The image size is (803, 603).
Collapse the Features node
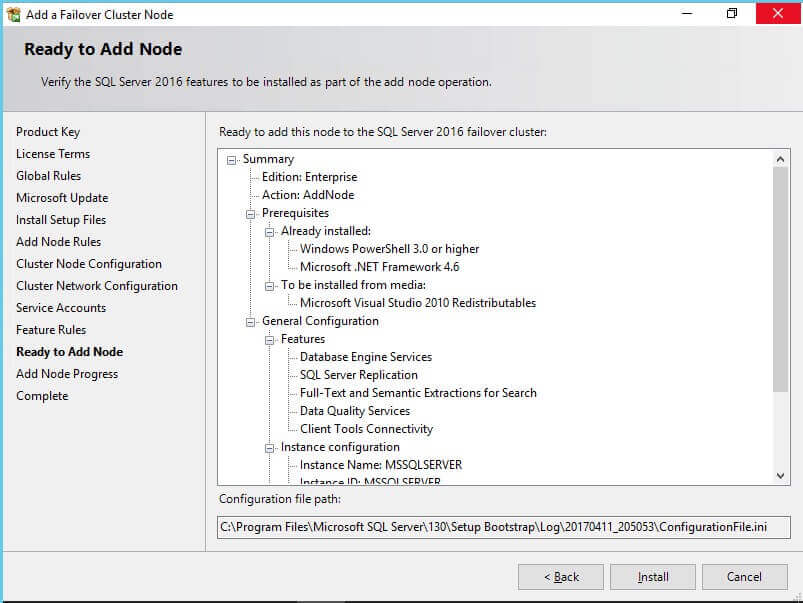(269, 340)
